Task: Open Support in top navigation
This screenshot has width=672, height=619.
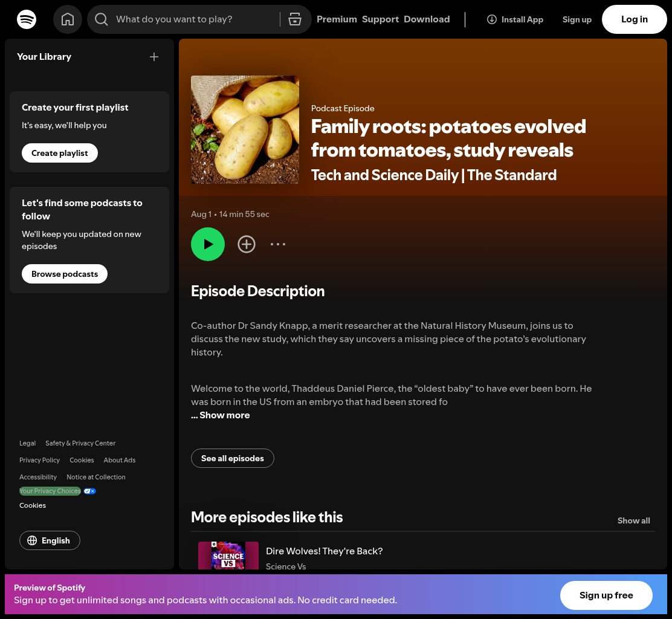Action: tap(380, 19)
